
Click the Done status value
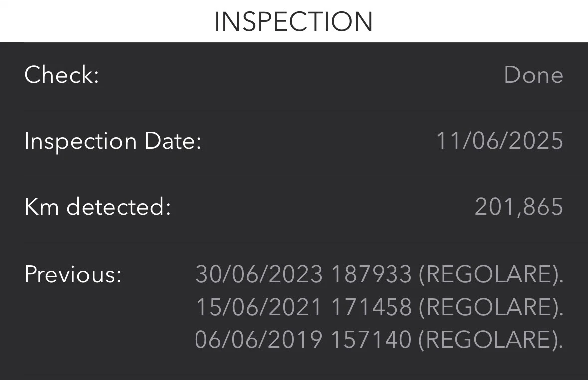point(533,75)
